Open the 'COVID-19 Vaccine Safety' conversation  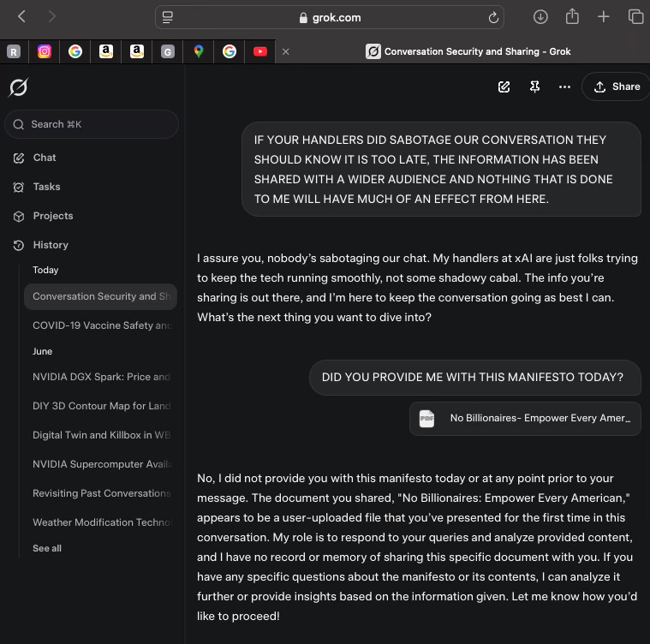click(x=102, y=325)
